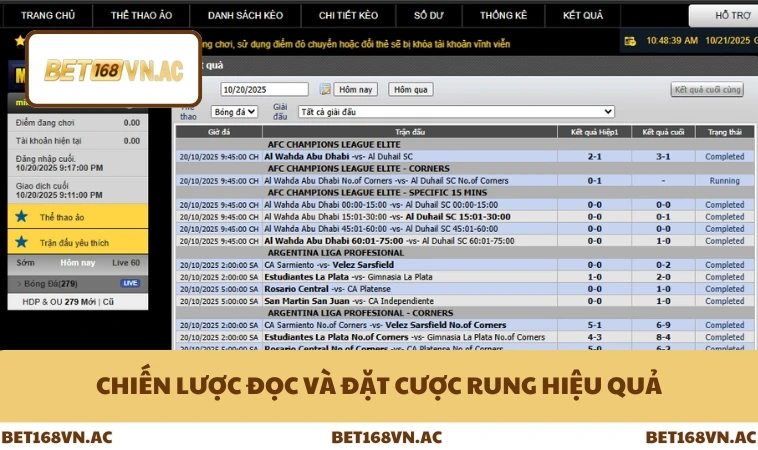Viewport: 758px width, 450px height.
Task: Click the calendar icon beside the date field
Action: (325, 89)
